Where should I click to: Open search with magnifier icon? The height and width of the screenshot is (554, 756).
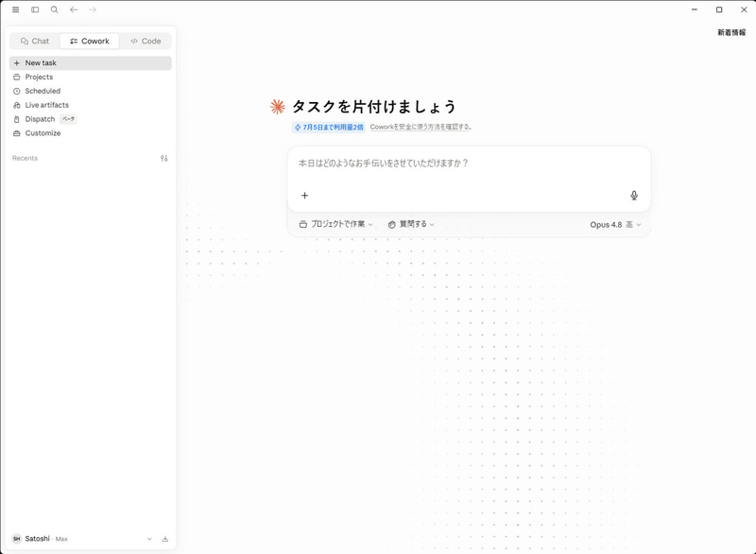[55, 9]
